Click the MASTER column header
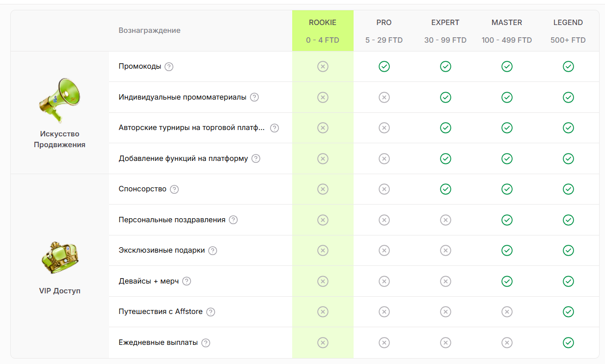The width and height of the screenshot is (605, 364). [507, 31]
